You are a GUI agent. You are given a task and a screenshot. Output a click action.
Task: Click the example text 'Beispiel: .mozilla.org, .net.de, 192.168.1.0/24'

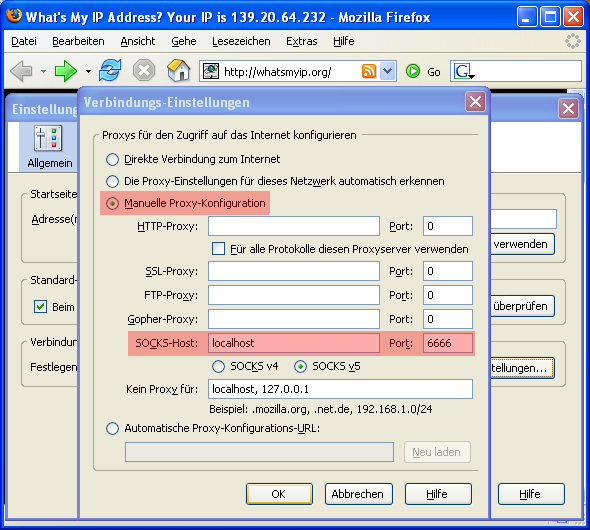click(x=321, y=409)
